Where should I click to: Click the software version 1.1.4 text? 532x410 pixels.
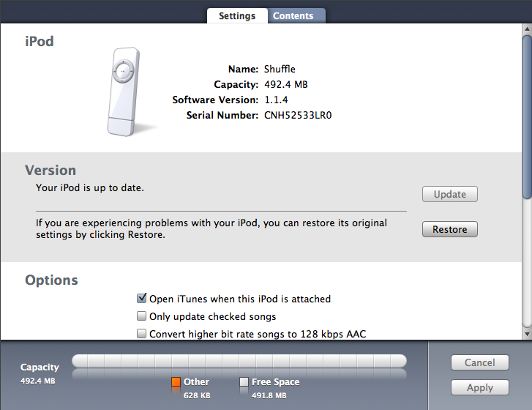click(x=276, y=100)
